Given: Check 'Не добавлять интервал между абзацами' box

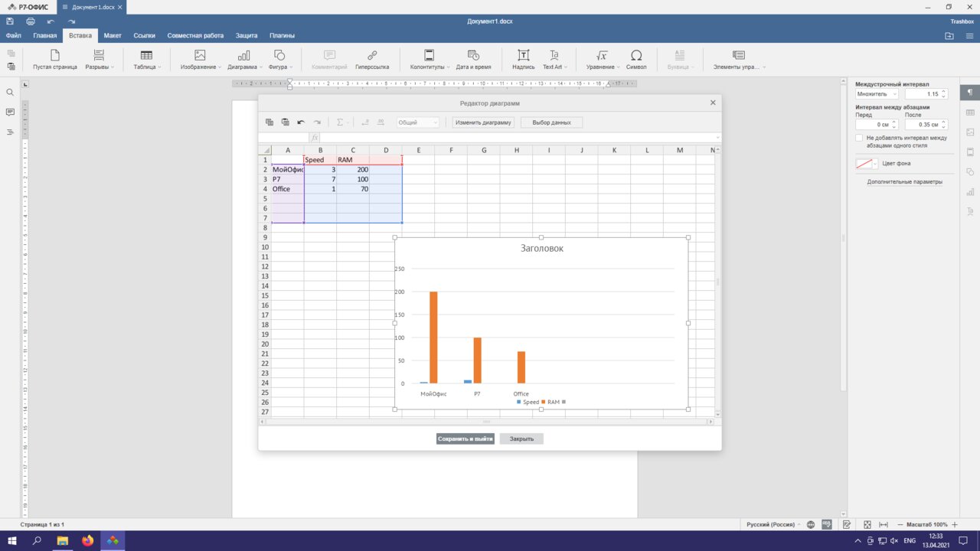Looking at the screenshot, I should tap(859, 138).
